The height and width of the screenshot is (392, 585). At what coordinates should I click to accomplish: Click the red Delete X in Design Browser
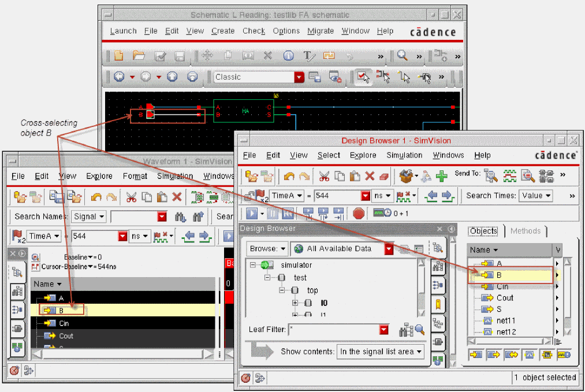point(370,176)
